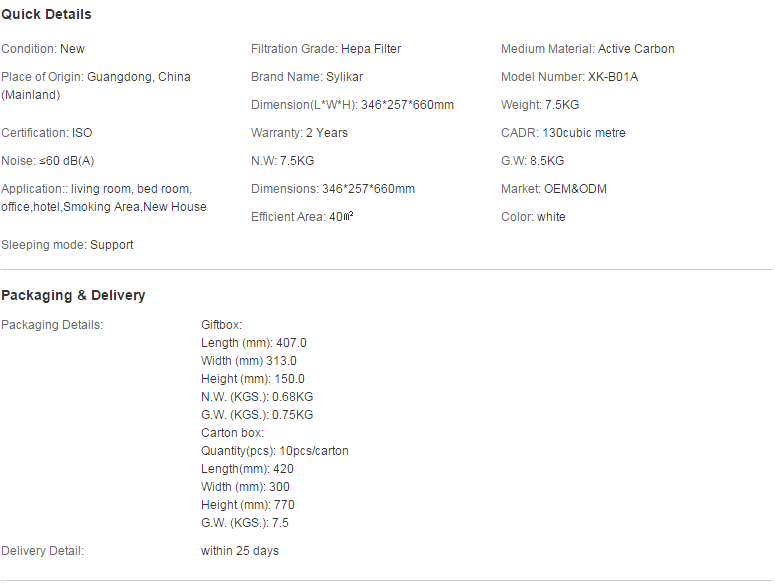Select the Warranty 2 Years text

(x=299, y=133)
